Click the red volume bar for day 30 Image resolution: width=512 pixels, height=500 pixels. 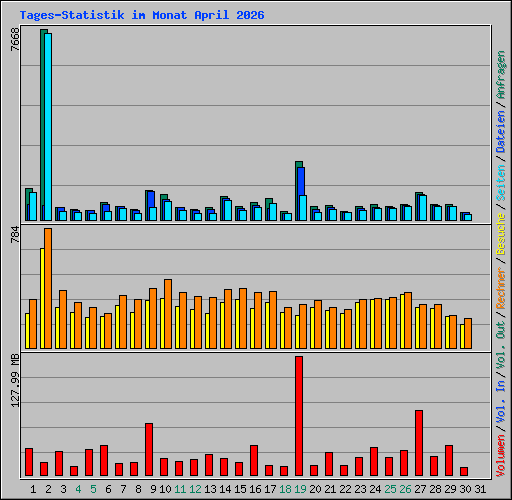pyautogui.click(x=464, y=472)
